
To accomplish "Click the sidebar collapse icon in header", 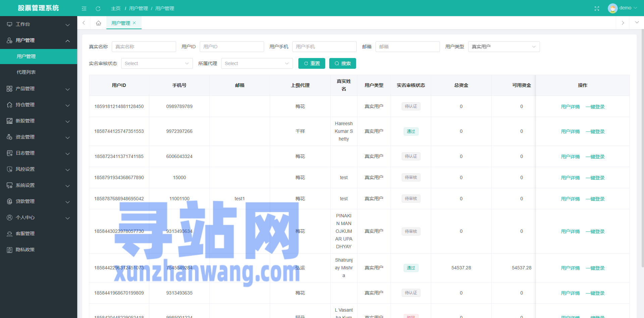I will [x=84, y=8].
